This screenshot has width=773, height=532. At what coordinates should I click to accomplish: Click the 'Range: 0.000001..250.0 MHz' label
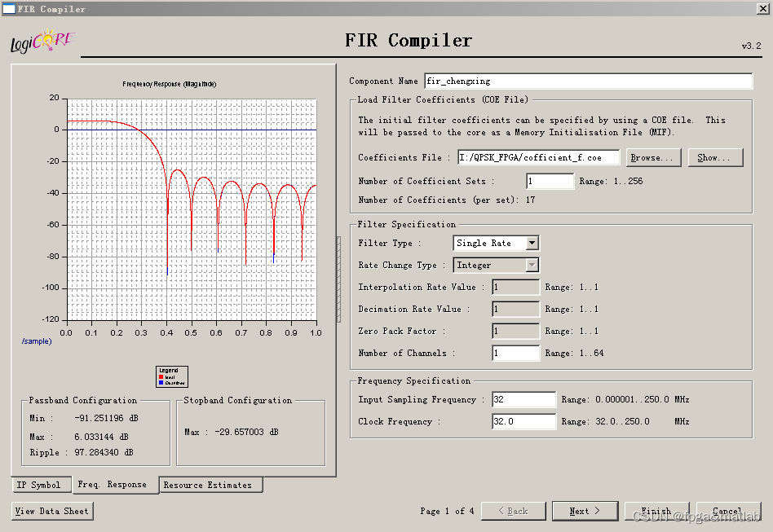pyautogui.click(x=625, y=399)
